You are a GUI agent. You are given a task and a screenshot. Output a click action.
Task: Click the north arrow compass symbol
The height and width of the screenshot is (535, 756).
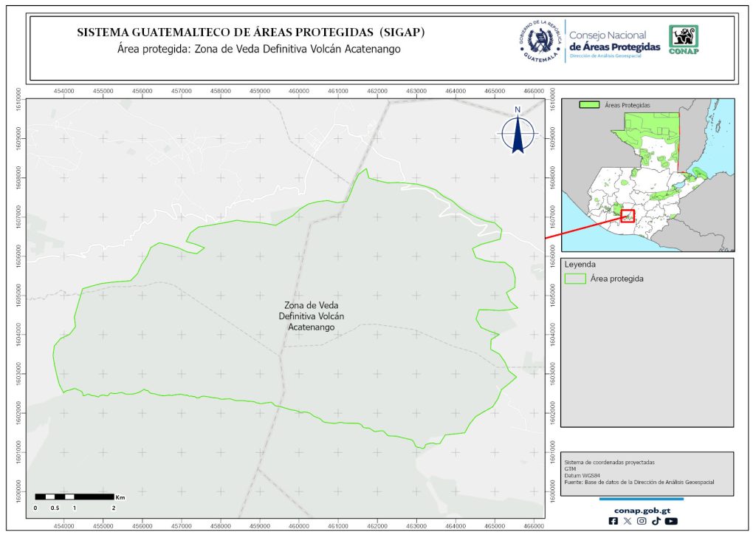[x=518, y=132]
